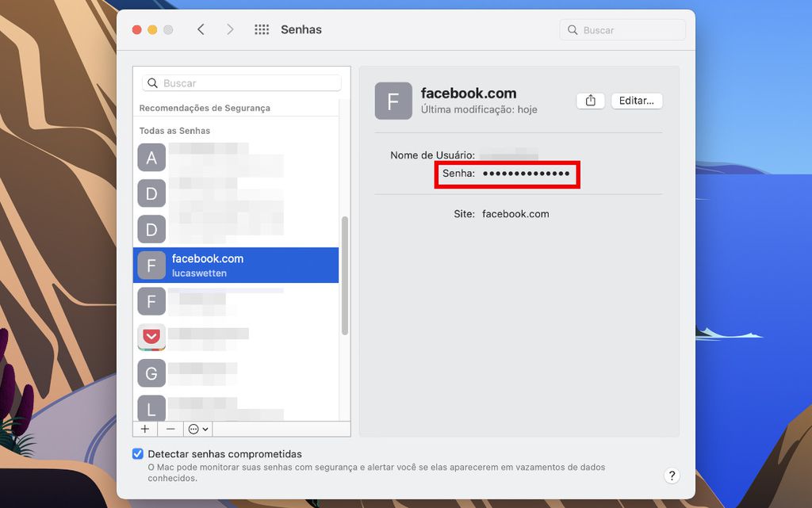Open the more options ellipsis dropdown
Screen dimensions: 812x508
click(197, 429)
